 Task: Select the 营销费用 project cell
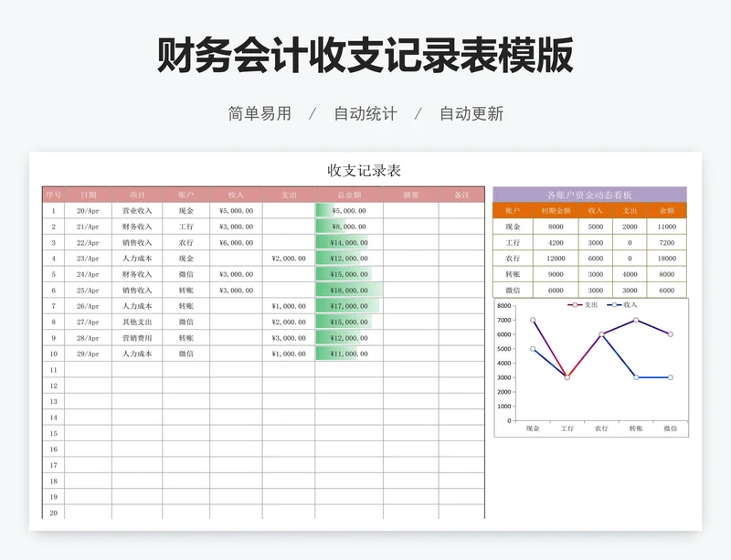coord(137,338)
